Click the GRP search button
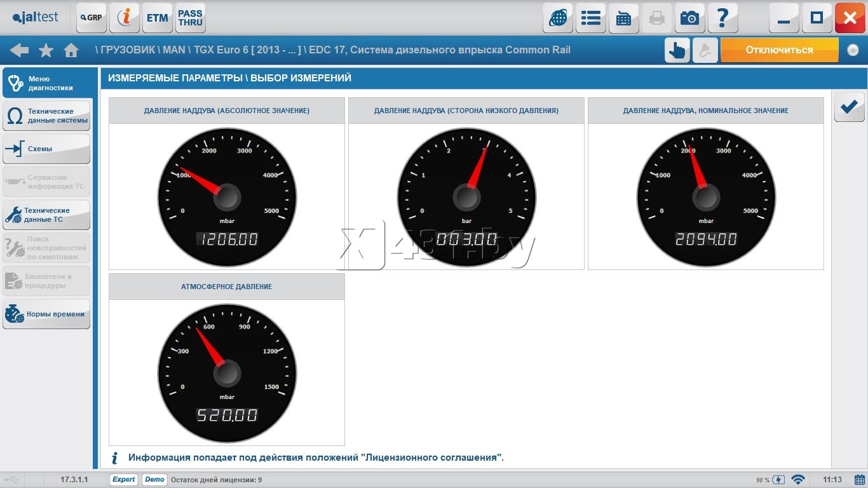Viewport: 868px width, 488px height. [x=92, y=18]
